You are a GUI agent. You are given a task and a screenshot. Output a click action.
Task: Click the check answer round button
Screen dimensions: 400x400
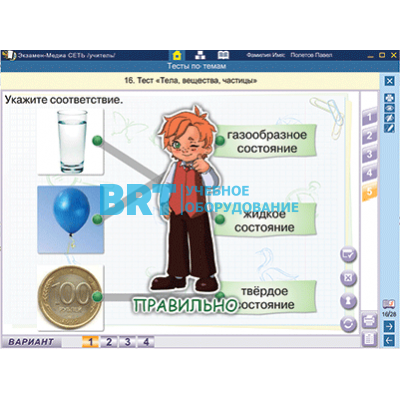click(348, 255)
